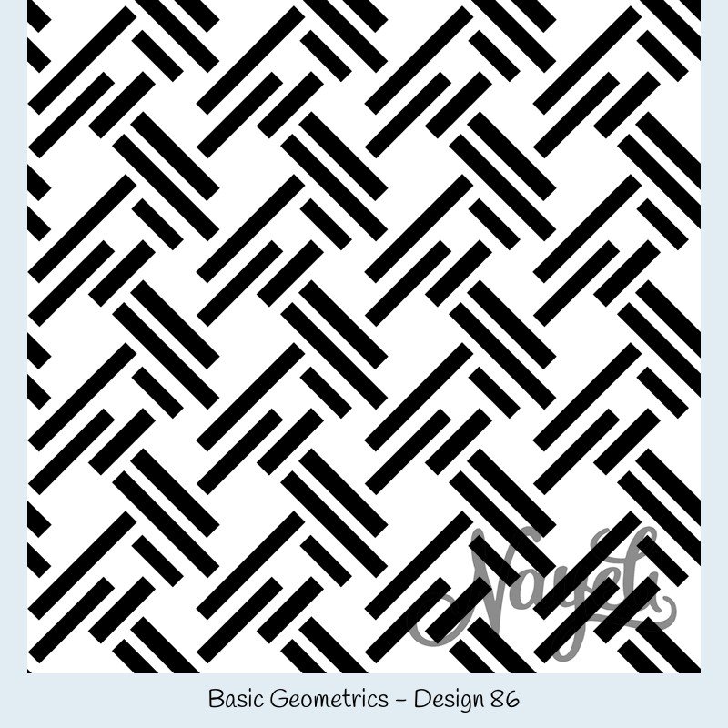
Task: Click the light blue band left of the caption
Action: [x=105, y=701]
